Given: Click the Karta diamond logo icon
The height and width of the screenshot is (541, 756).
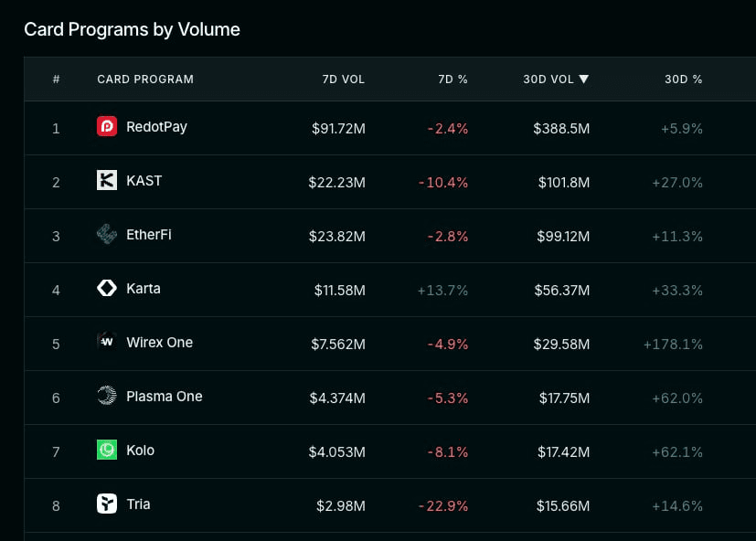Looking at the screenshot, I should pyautogui.click(x=107, y=289).
